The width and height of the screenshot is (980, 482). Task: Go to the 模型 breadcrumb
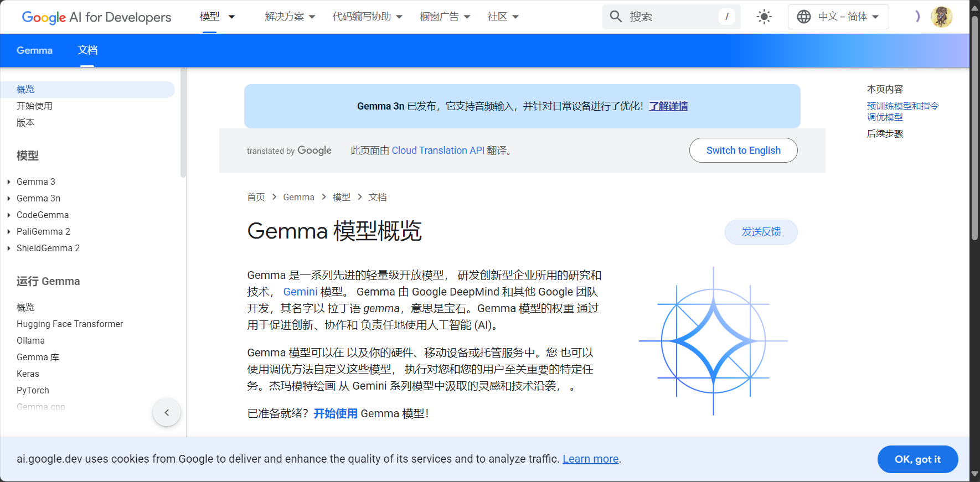342,197
